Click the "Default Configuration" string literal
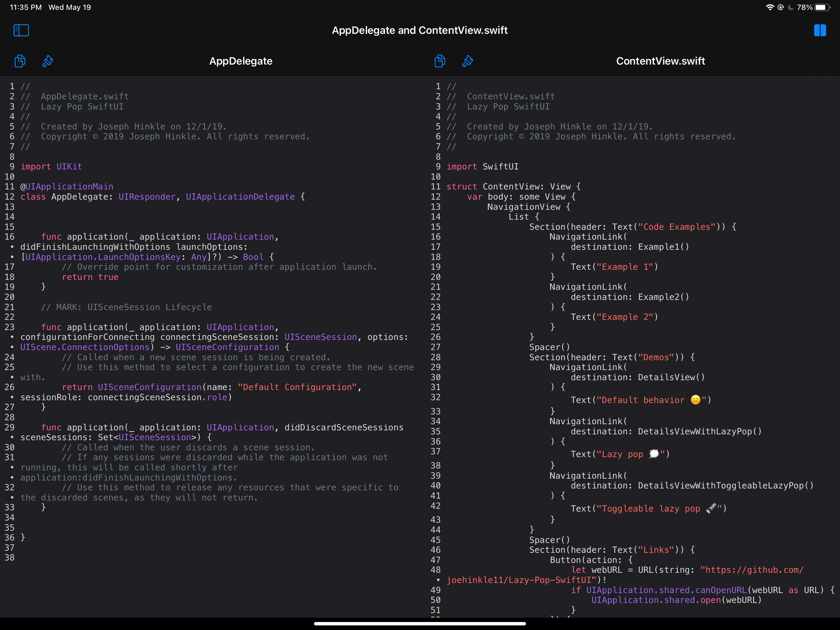This screenshot has width=840, height=630. click(297, 387)
